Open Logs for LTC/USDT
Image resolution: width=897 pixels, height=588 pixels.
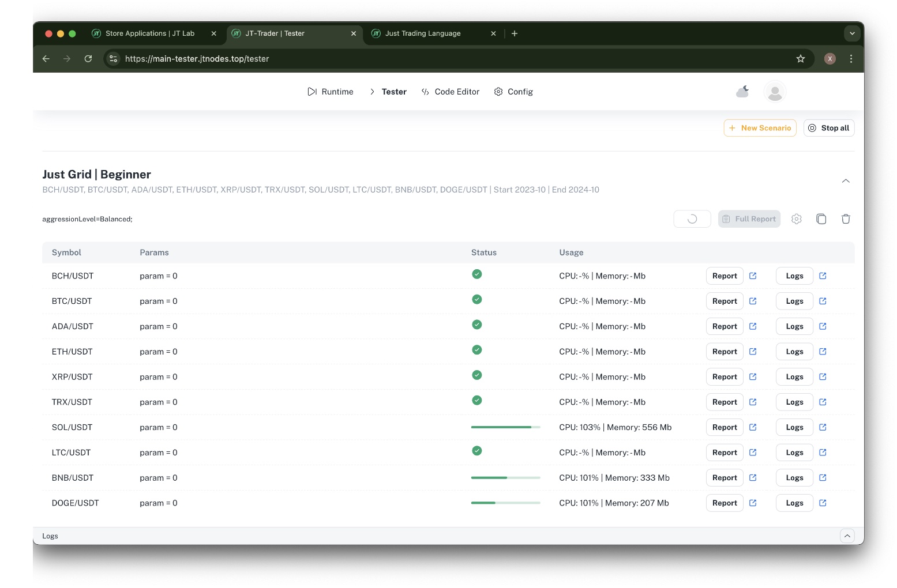click(x=794, y=453)
